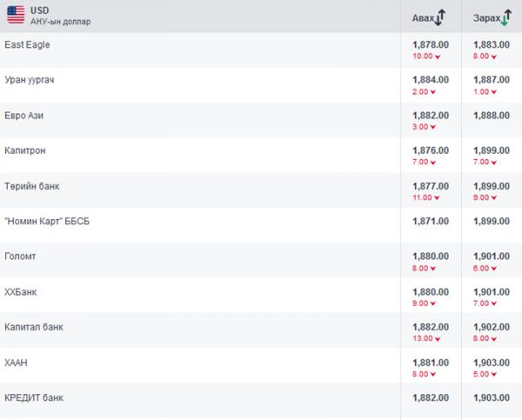
Task: Click the USD currency title
Action: click(39, 10)
